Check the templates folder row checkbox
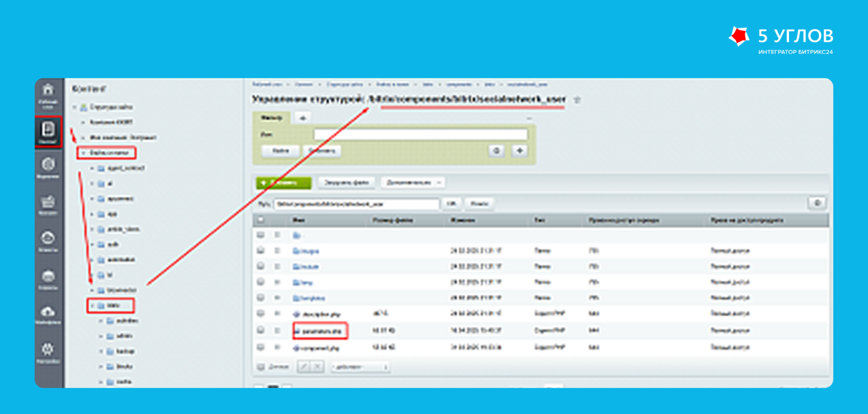The image size is (868, 414). tap(261, 298)
